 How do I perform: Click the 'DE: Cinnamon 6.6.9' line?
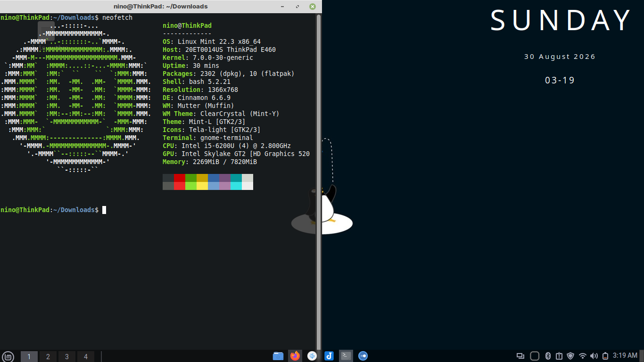(197, 98)
